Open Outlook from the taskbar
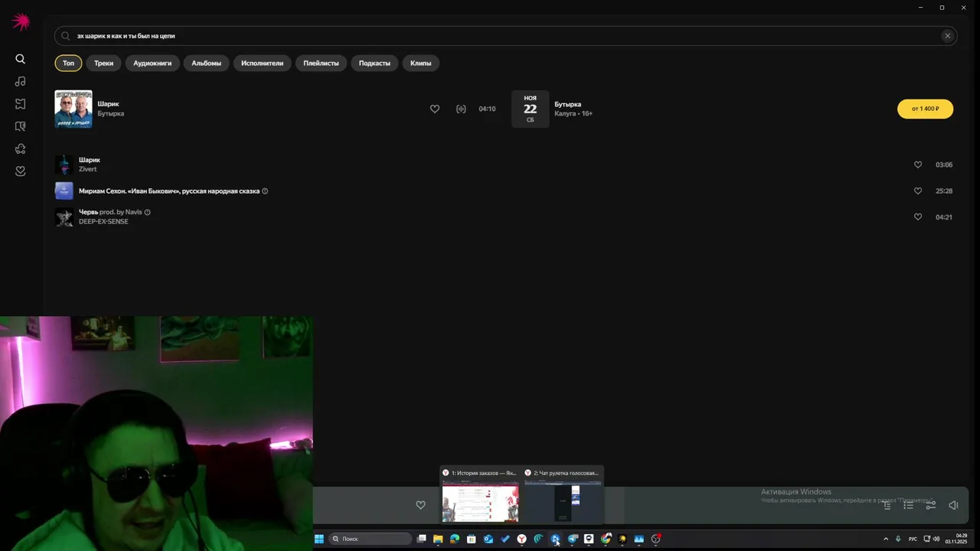Image resolution: width=980 pixels, height=551 pixels. pyautogui.click(x=488, y=539)
